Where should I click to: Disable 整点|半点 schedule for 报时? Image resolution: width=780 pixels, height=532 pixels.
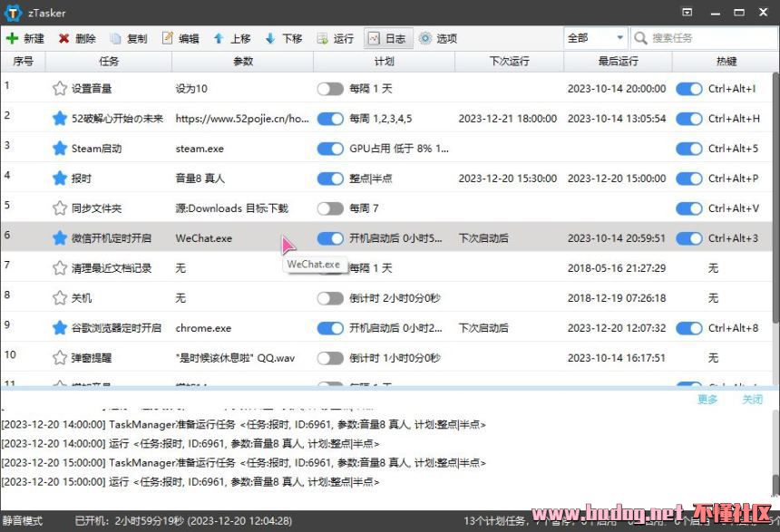330,179
